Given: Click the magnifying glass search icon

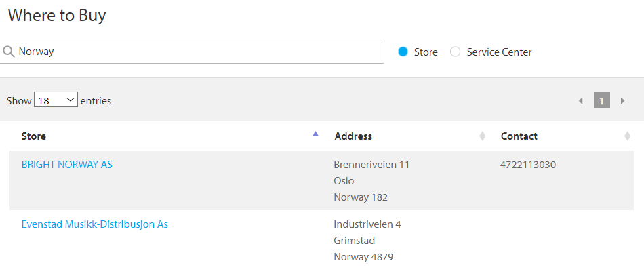Looking at the screenshot, I should (x=9, y=52).
